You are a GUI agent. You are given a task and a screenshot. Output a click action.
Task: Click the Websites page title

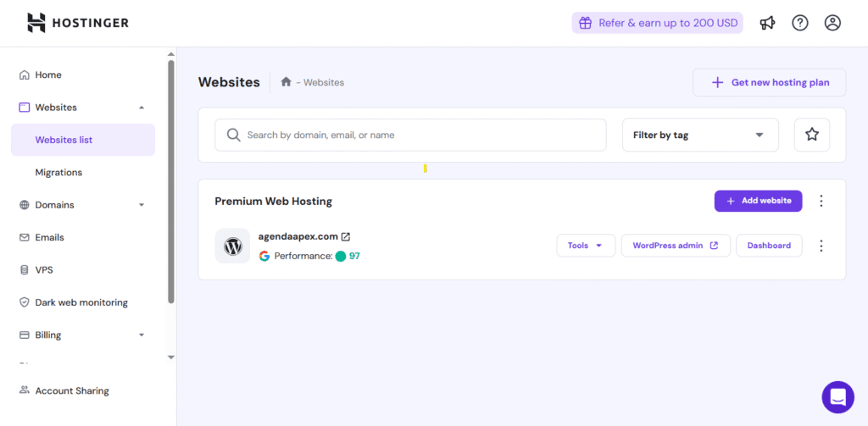tap(229, 82)
